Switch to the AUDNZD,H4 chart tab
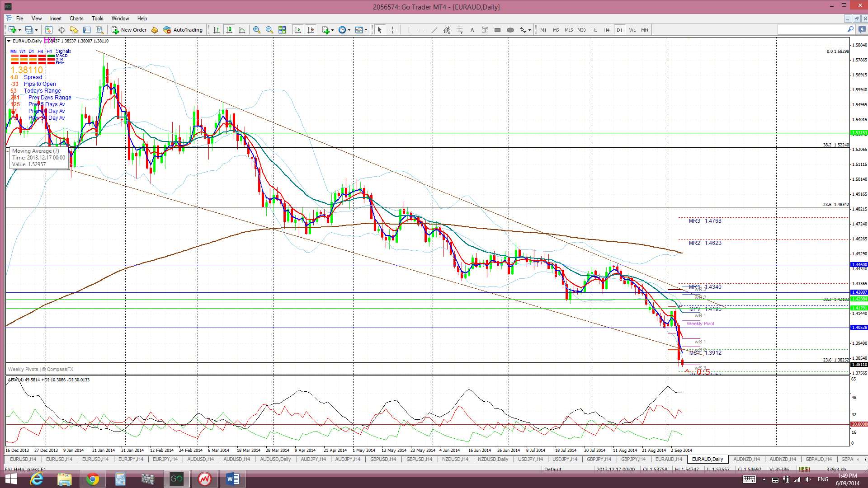Viewport: 868px width, 488px height. click(746, 459)
